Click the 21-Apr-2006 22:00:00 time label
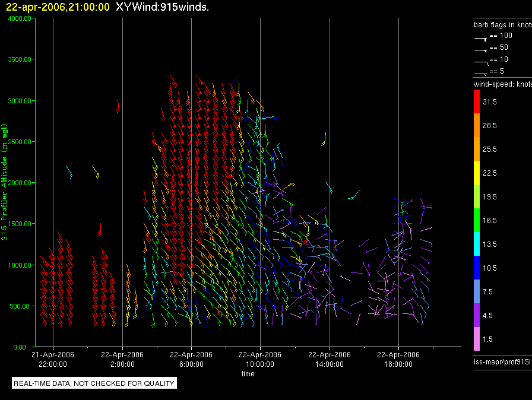 click(53, 359)
